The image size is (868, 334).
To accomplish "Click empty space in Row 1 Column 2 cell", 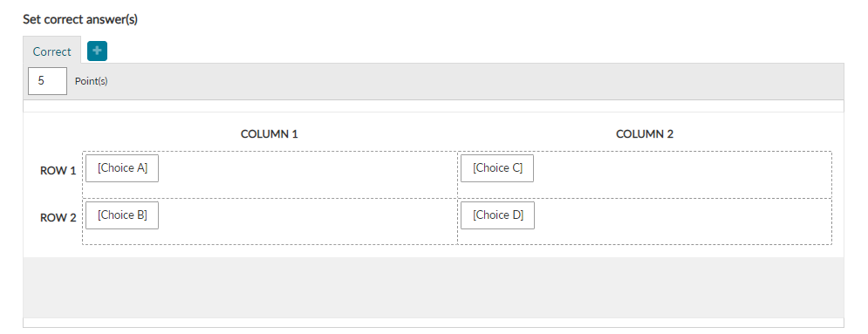I will pyautogui.click(x=682, y=174).
